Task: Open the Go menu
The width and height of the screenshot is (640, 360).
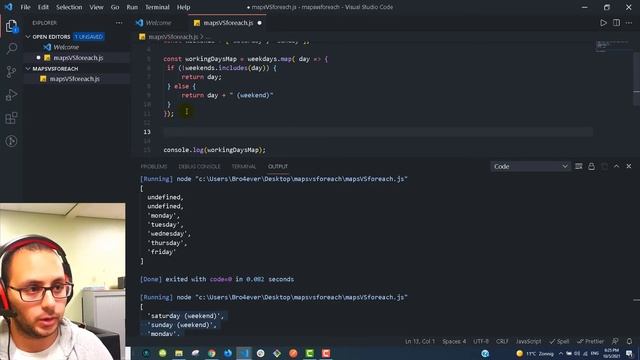Action: click(115, 7)
